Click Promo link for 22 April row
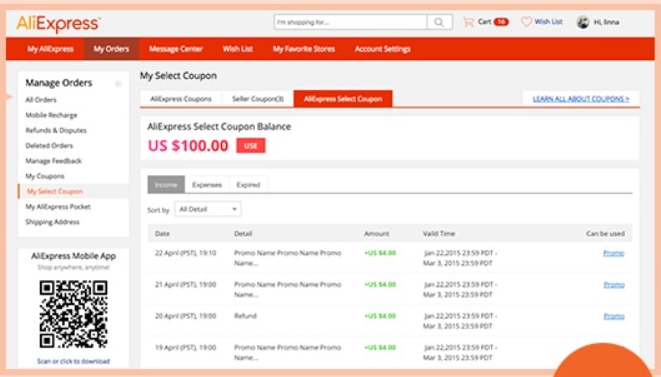This screenshot has width=661, height=377. coord(614,253)
